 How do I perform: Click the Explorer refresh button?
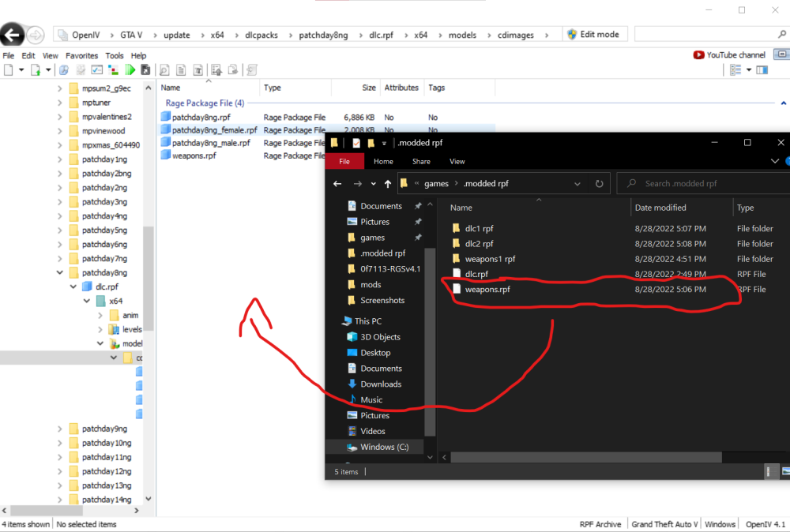(x=599, y=184)
